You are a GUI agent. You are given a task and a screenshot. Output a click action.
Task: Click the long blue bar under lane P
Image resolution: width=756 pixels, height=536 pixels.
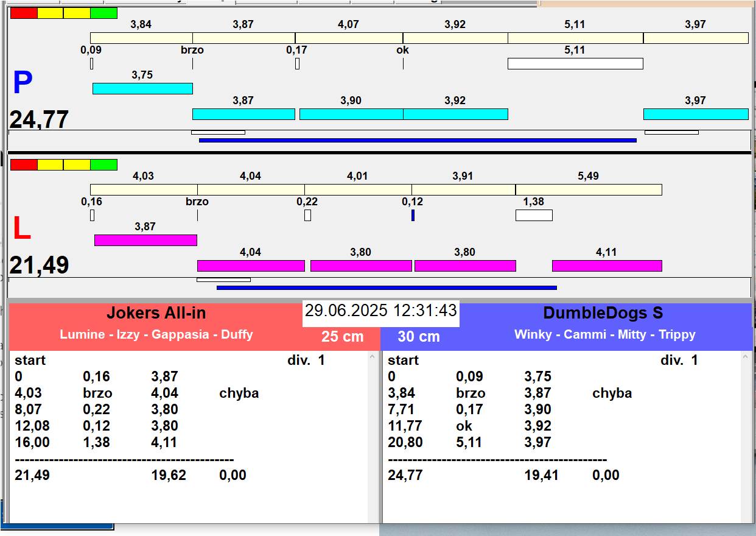(x=418, y=140)
